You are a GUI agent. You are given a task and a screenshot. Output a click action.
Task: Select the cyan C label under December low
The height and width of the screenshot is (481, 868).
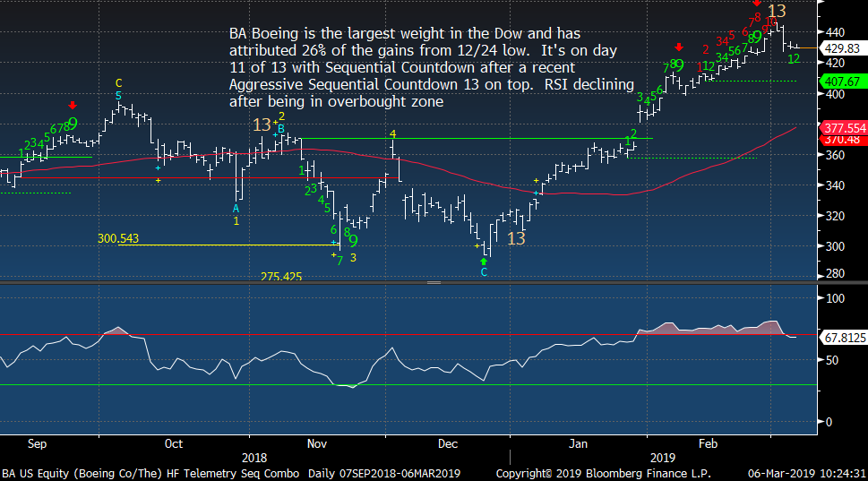[x=484, y=272]
